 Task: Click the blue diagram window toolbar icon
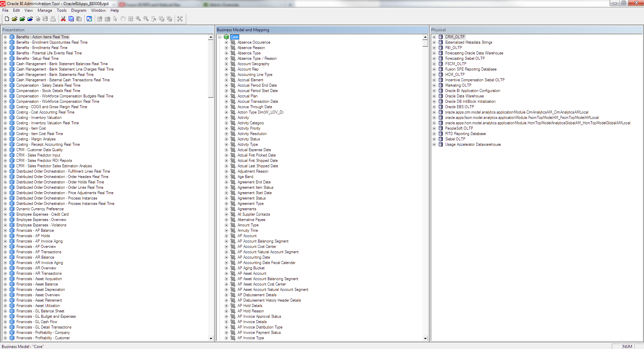[89, 19]
